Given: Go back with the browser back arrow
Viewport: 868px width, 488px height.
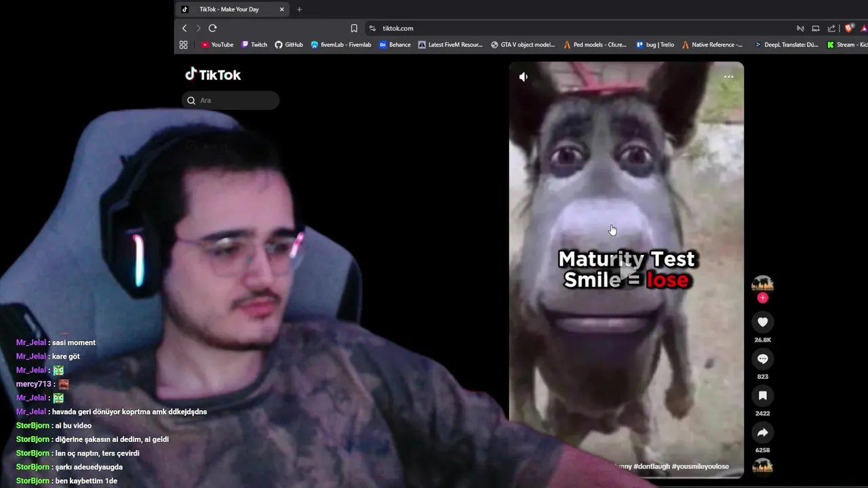Looking at the screenshot, I should [x=184, y=28].
